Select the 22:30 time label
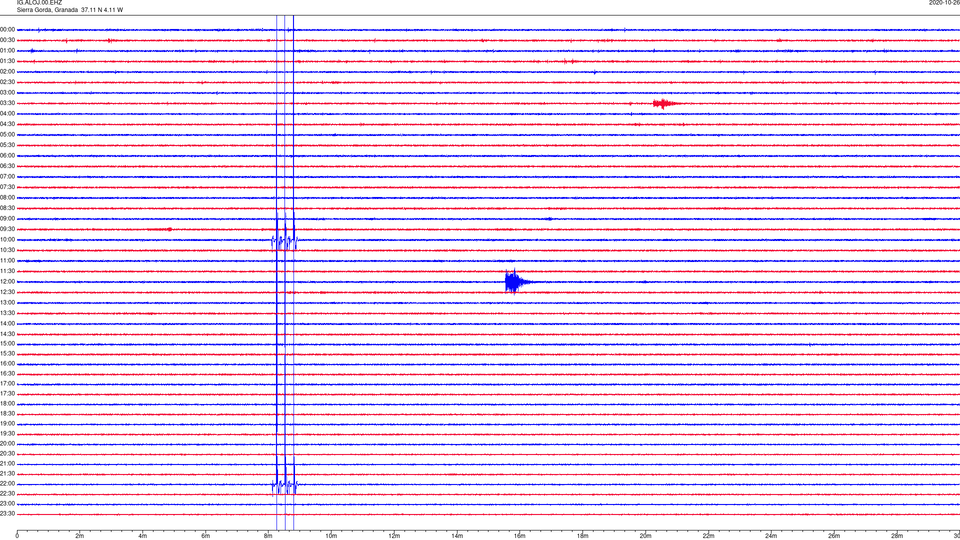The height and width of the screenshot is (540, 960). 7,493
